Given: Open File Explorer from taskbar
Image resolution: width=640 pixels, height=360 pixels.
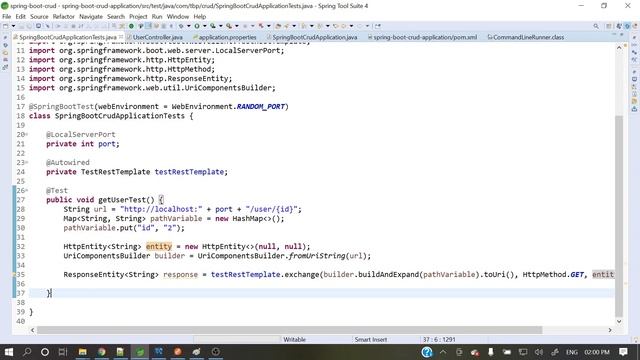Looking at the screenshot, I should [82, 352].
